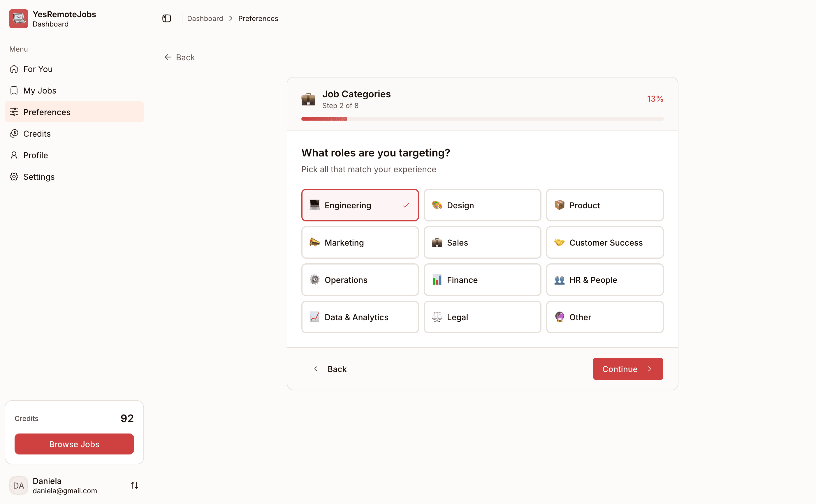Screen dimensions: 816x504
Task: Click the YesRemoteJobs logo
Action: 18,18
